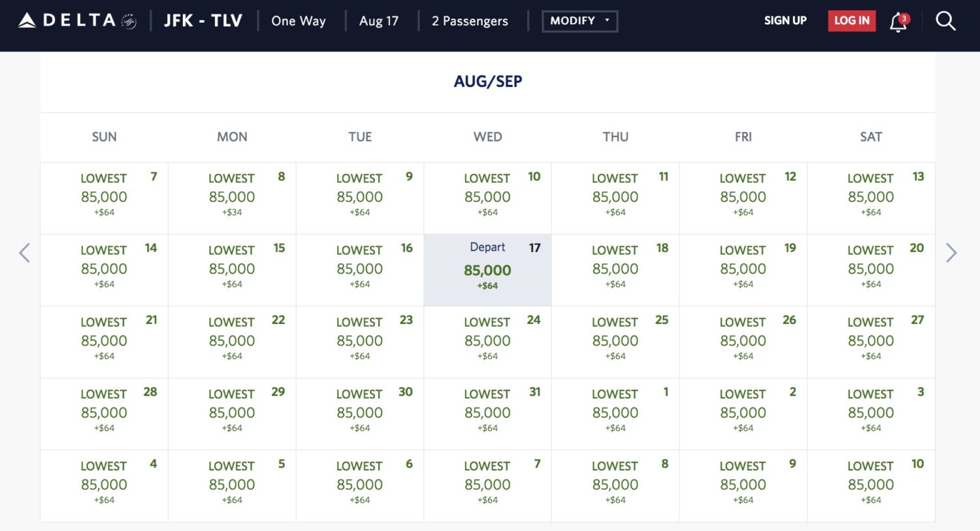
Task: Choose August 8 with the $34 fee
Action: tap(232, 197)
